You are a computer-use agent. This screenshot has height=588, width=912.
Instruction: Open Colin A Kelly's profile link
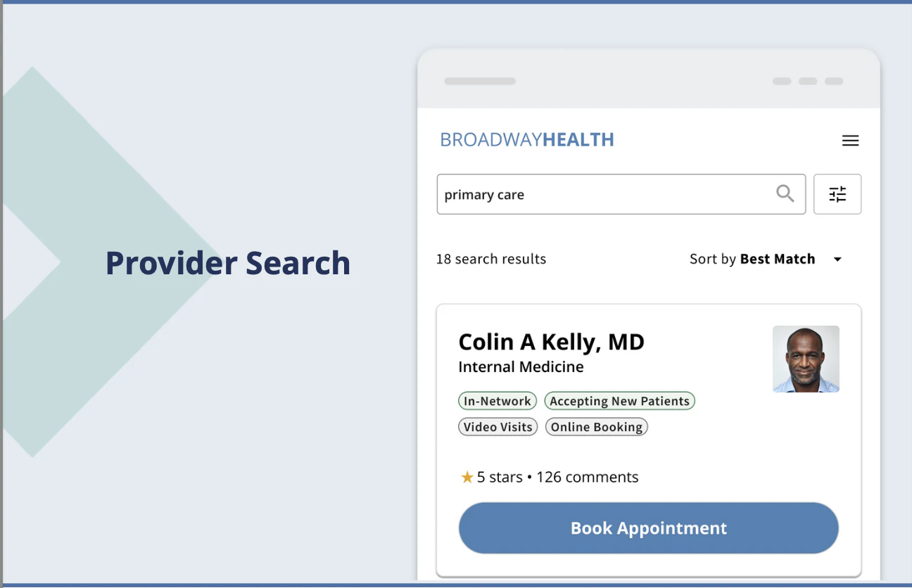point(551,342)
